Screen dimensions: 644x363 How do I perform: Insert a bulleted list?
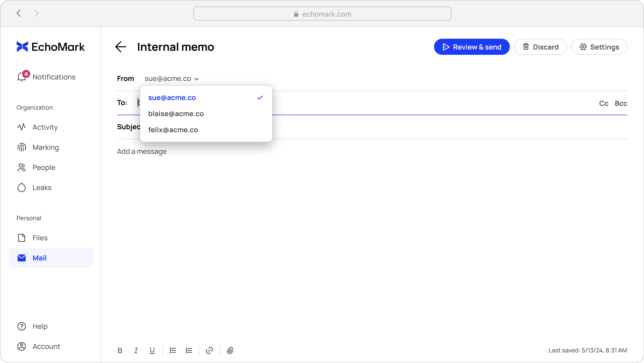point(173,350)
